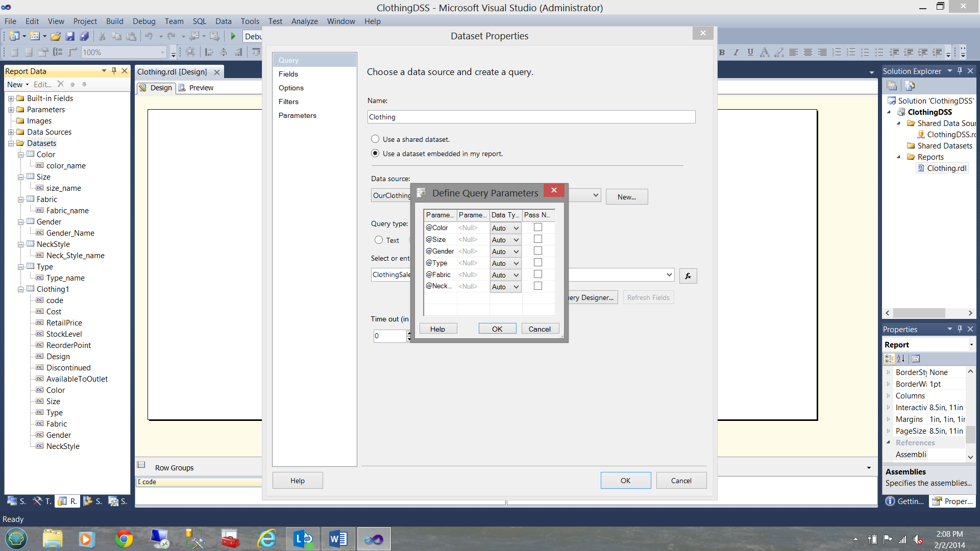The image size is (980, 551).
Task: Click the Save All toolbar icon
Action: 85,36
